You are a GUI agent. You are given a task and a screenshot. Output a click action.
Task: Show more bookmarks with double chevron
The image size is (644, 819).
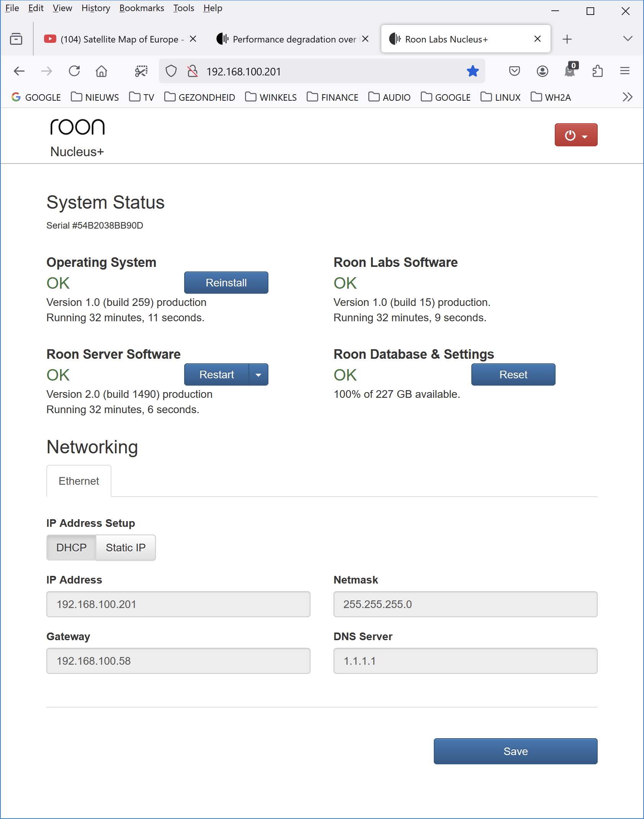click(628, 97)
